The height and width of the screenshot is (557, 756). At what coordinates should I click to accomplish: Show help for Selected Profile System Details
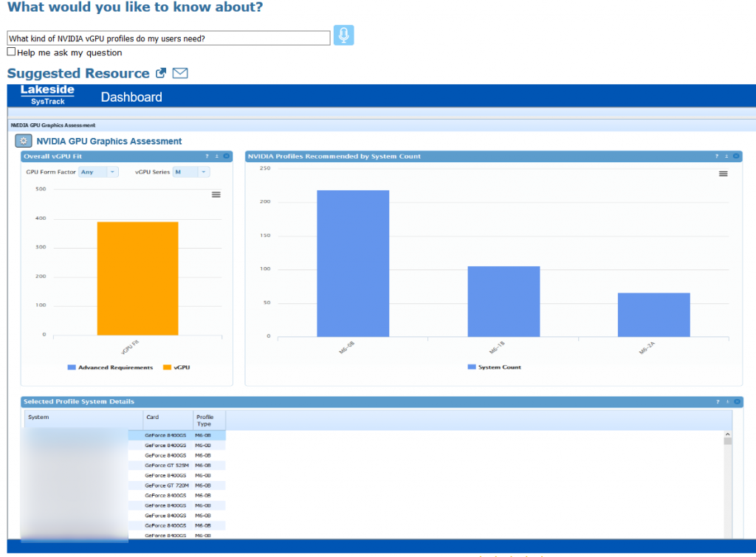[718, 401]
